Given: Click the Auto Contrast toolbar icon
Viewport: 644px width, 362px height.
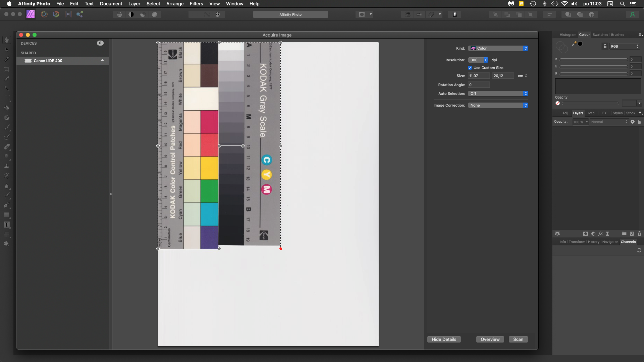Looking at the screenshot, I should tap(131, 14).
